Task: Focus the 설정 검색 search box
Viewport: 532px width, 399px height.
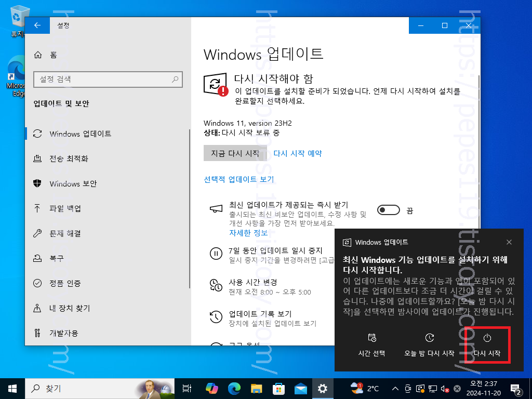Action: tap(108, 79)
